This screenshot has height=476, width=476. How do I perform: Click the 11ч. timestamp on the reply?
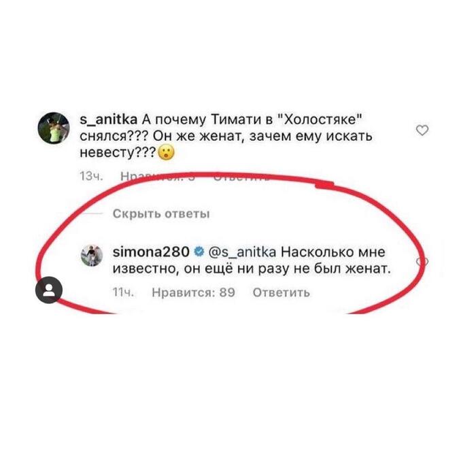click(x=123, y=292)
